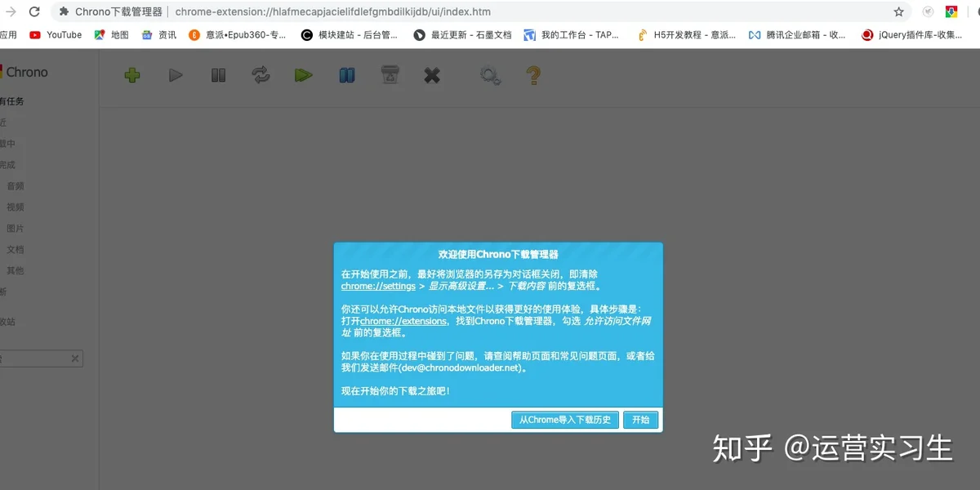Click 从Chrome导入下载历史 button
This screenshot has height=490, width=980.
565,420
